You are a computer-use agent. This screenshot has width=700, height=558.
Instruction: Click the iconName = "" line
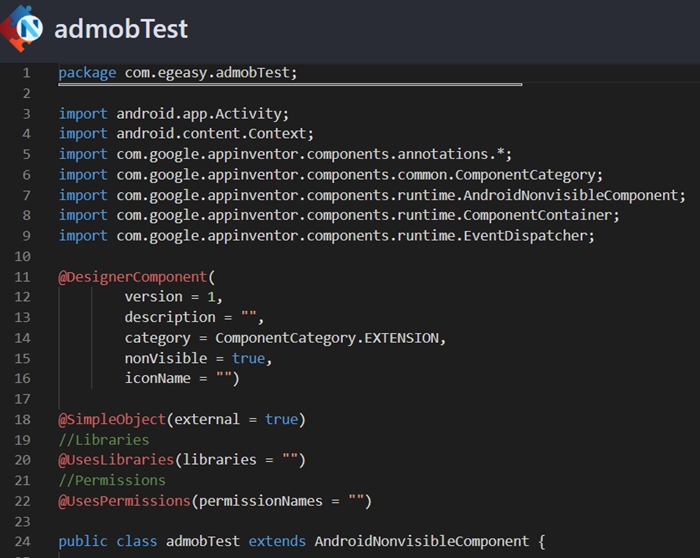click(x=182, y=379)
